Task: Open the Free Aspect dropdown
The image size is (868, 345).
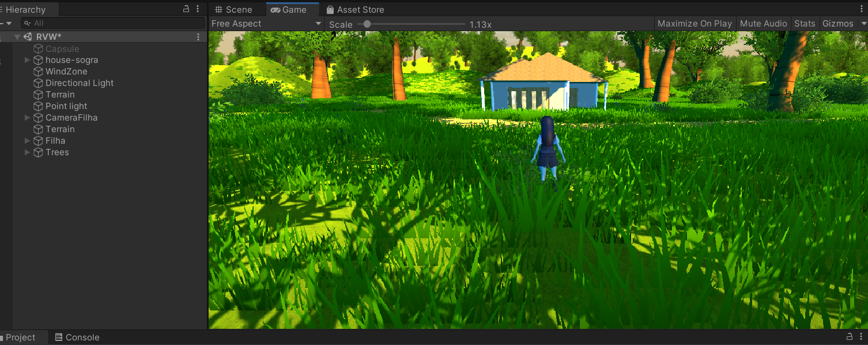Action: (266, 24)
